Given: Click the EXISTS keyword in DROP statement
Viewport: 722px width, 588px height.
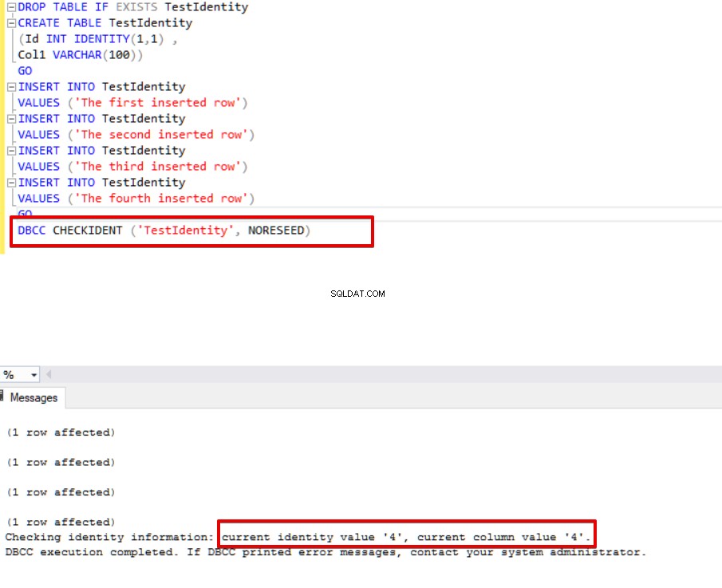Looking at the screenshot, I should (x=136, y=7).
